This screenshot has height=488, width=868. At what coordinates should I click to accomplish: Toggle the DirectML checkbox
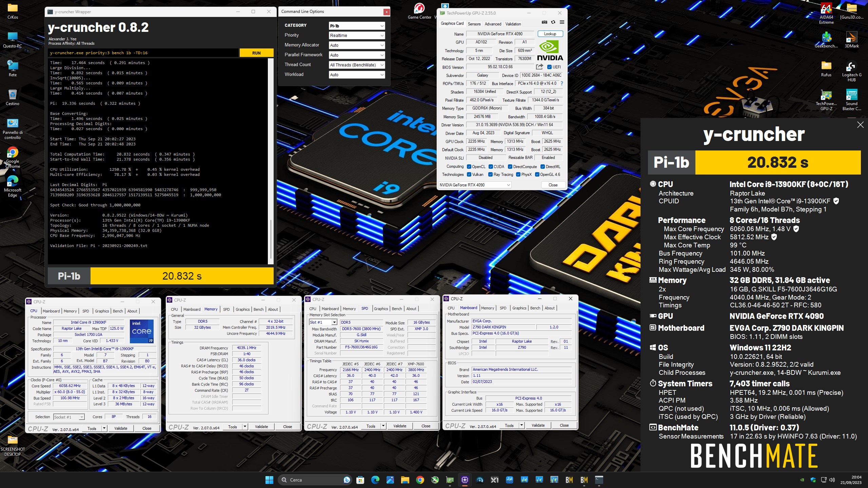point(542,167)
